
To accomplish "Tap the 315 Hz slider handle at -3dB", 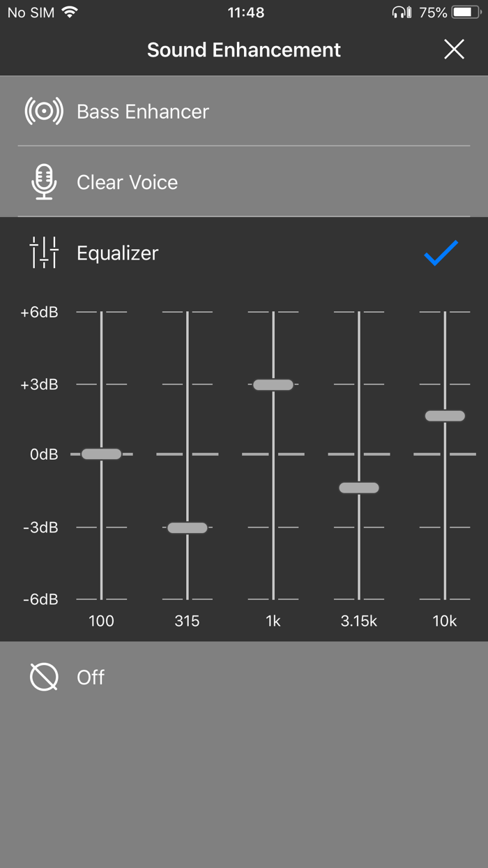I will [x=187, y=527].
